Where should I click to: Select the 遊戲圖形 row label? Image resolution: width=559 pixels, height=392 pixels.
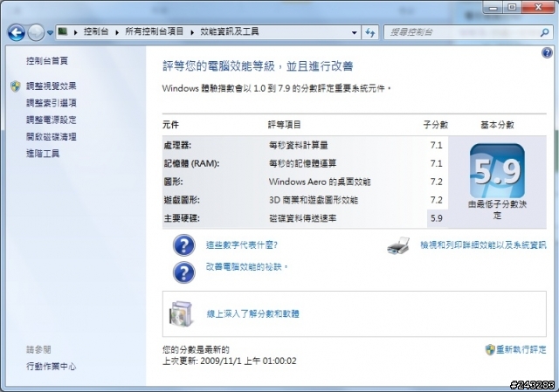pos(182,200)
